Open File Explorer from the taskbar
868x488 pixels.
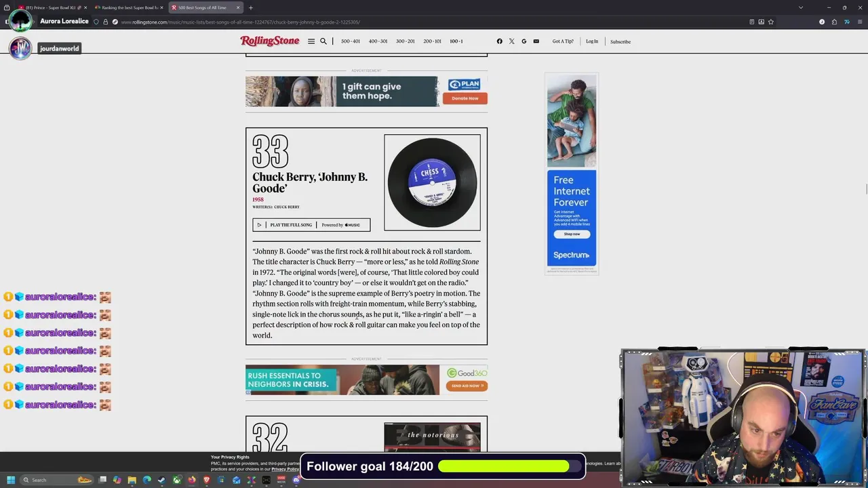coord(132,480)
